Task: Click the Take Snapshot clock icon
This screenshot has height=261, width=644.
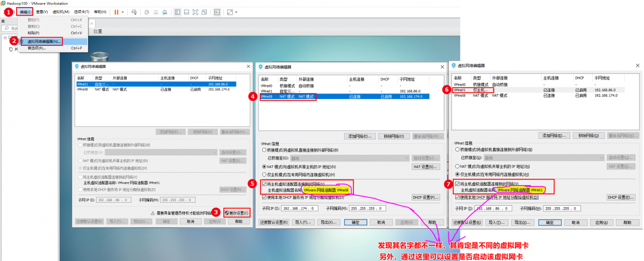Action: 146,12
